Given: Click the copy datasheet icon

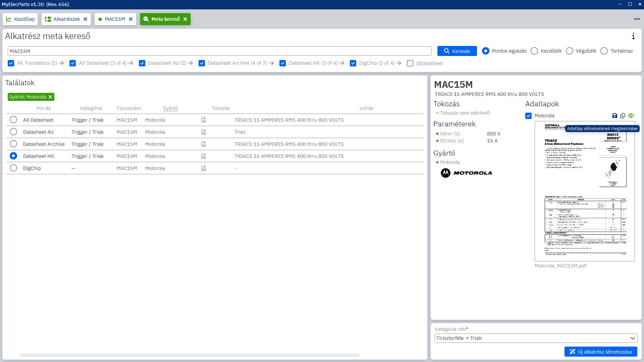Looking at the screenshot, I should 623,116.
